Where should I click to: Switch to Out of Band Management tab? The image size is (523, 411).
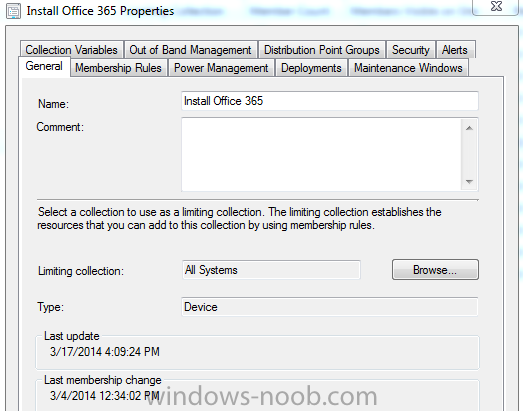pos(190,50)
